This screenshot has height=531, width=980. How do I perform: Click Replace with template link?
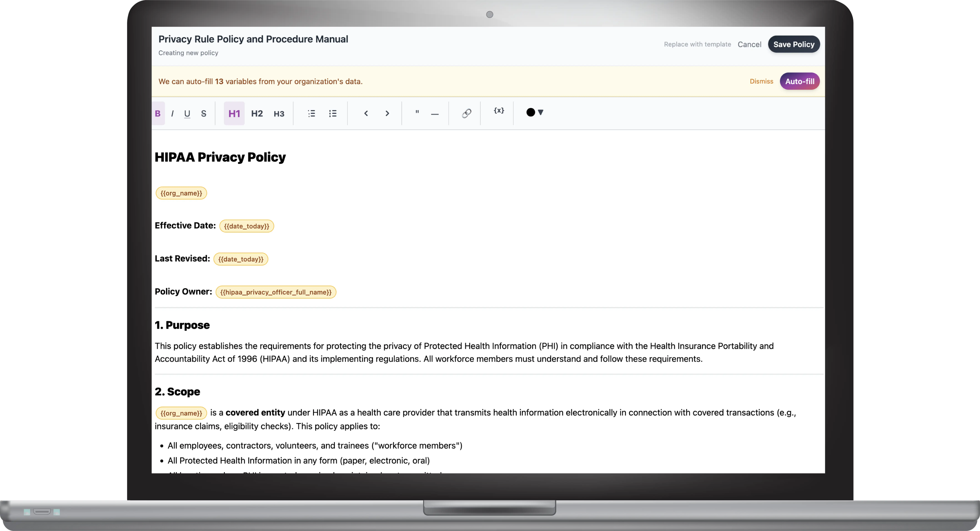697,44
